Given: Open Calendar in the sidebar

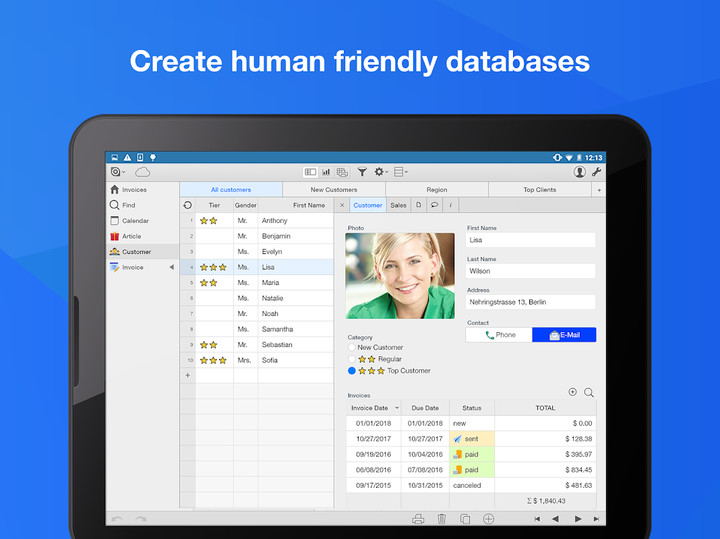Looking at the screenshot, I should (x=142, y=221).
